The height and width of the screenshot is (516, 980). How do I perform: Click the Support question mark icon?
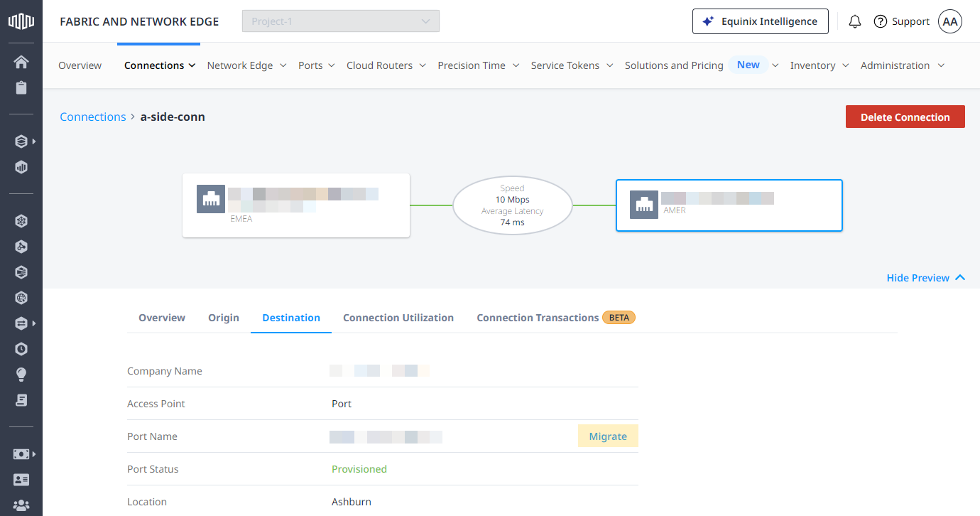(x=881, y=21)
